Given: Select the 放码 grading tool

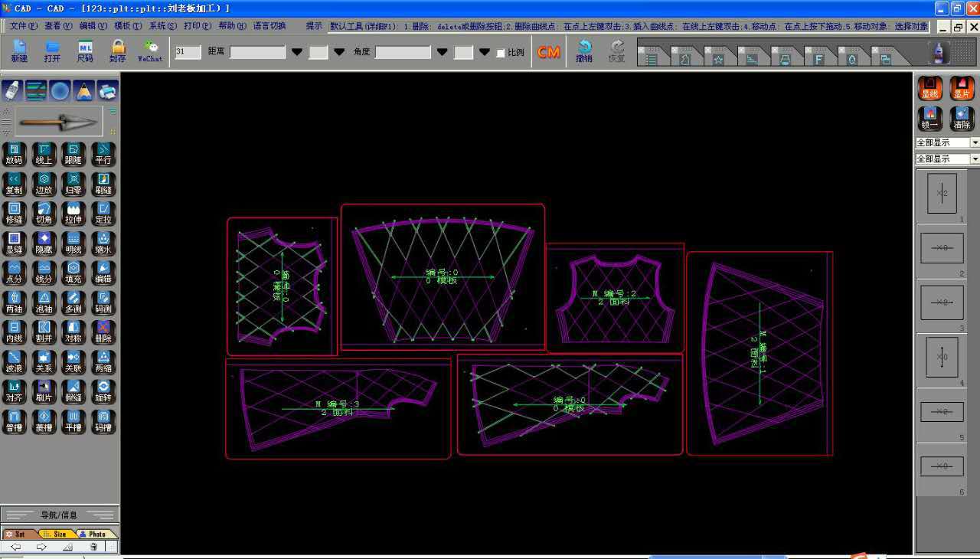Looking at the screenshot, I should click(x=14, y=154).
